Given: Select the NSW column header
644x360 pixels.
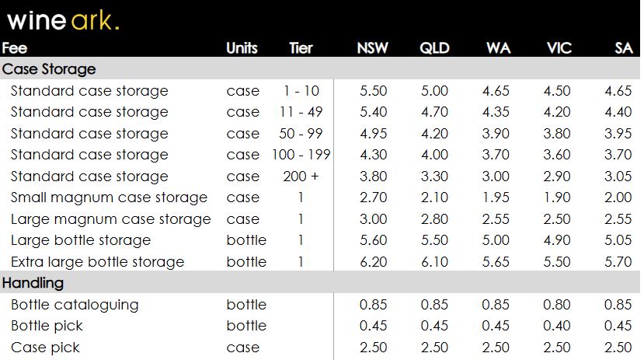Looking at the screenshot, I should coord(372,48).
